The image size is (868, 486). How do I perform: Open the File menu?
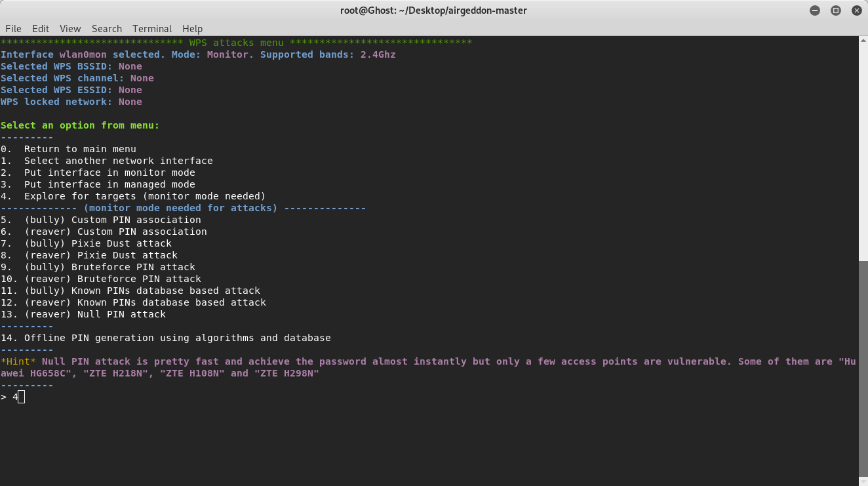(x=13, y=29)
